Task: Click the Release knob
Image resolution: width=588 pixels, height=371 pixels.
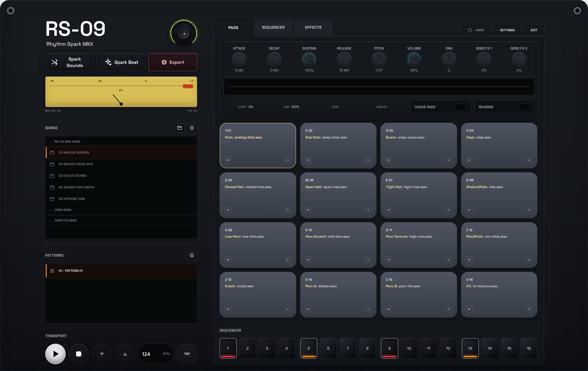Action: (x=344, y=59)
